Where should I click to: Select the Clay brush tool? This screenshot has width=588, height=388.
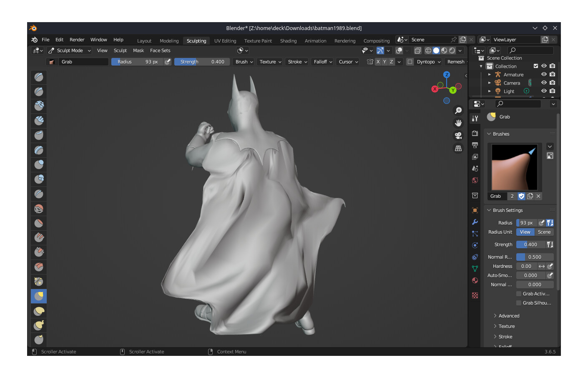(39, 106)
